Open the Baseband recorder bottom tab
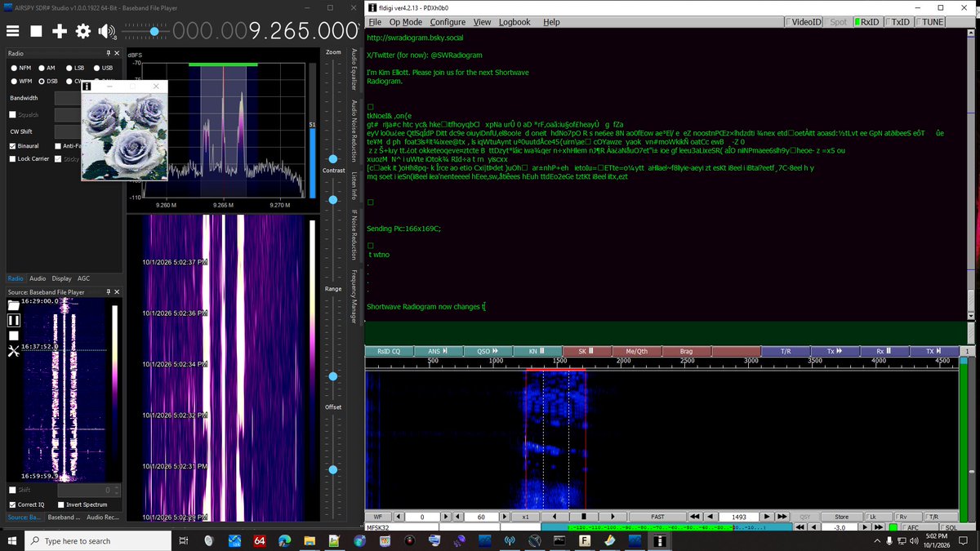The image size is (980, 551). tap(64, 518)
